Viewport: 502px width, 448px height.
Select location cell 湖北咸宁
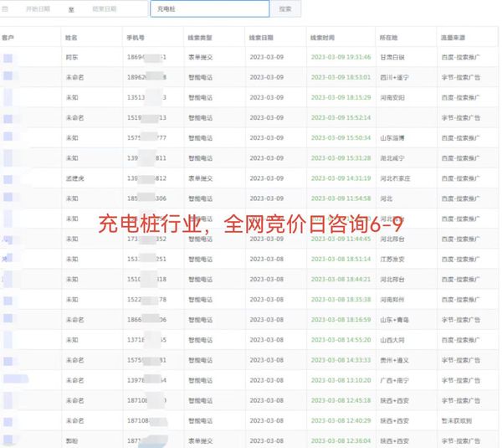(392, 158)
